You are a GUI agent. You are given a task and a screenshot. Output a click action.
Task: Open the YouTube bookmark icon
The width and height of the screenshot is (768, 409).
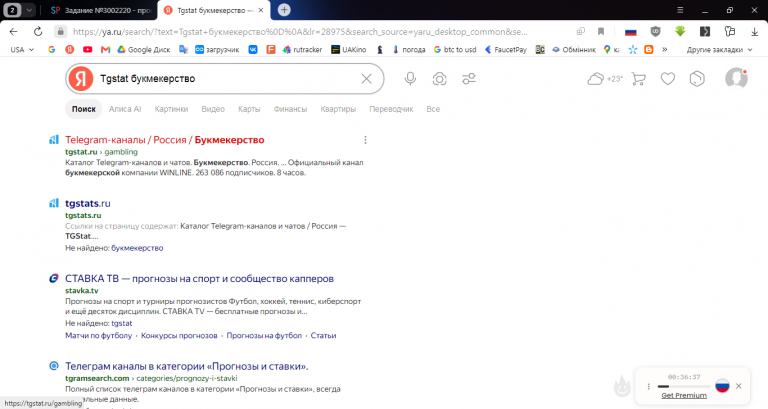(88, 49)
